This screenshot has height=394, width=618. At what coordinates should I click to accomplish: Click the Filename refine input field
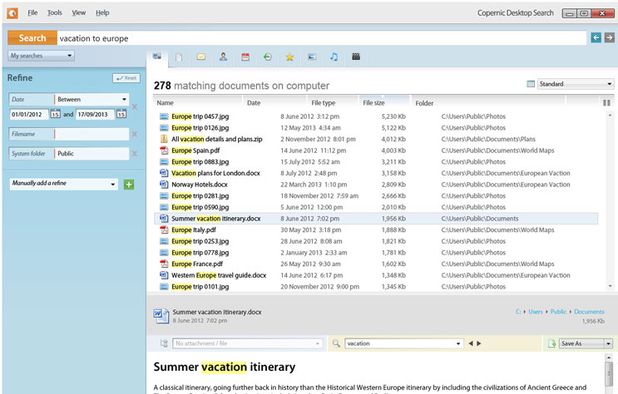pyautogui.click(x=91, y=134)
